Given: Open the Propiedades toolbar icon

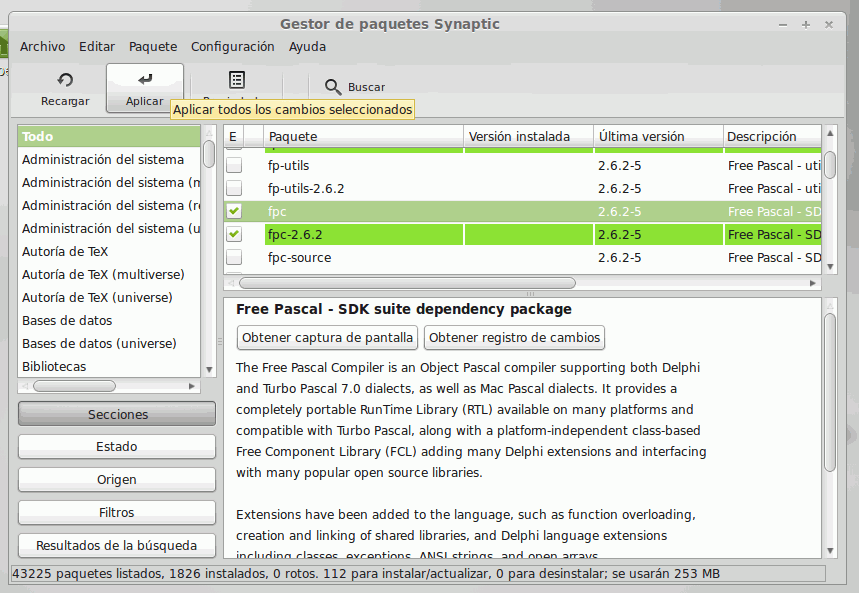Looking at the screenshot, I should (236, 80).
